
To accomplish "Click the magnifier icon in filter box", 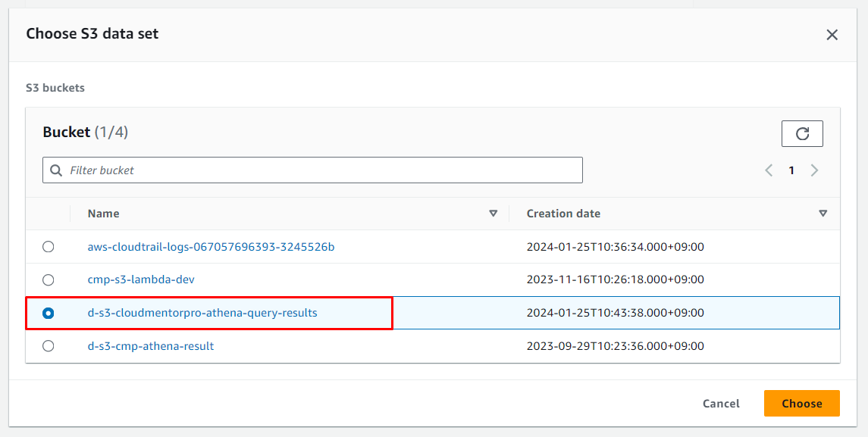I will 56,170.
